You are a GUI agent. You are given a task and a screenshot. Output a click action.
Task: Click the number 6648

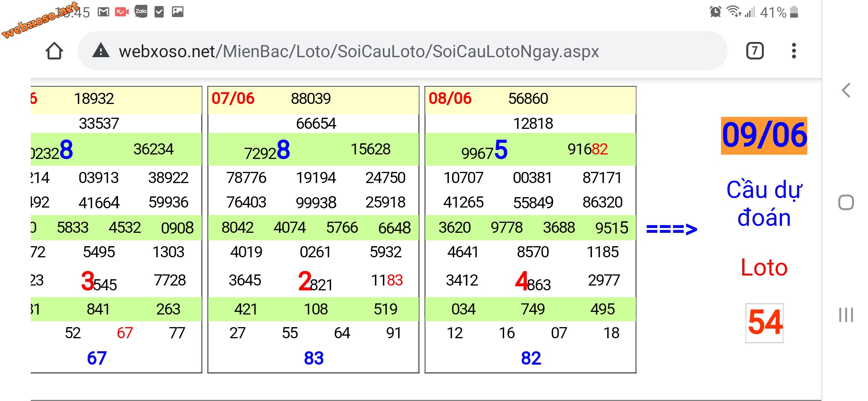click(x=394, y=228)
